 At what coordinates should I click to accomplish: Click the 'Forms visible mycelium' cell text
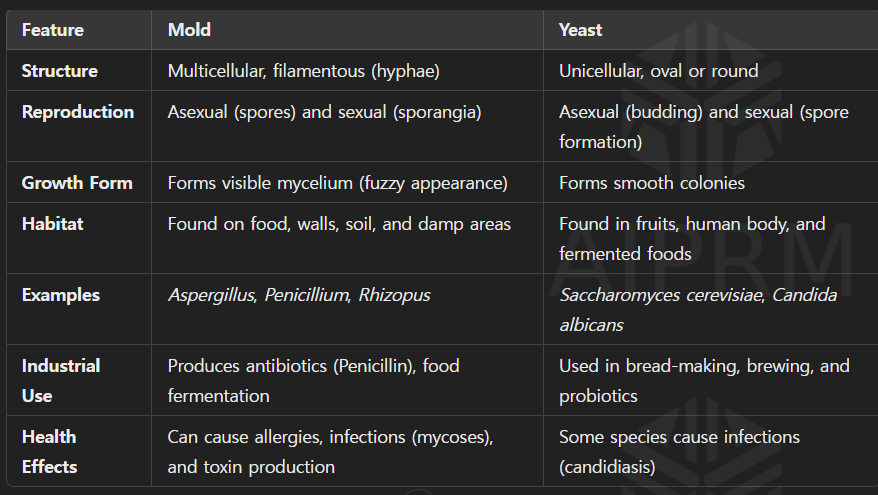pos(337,183)
